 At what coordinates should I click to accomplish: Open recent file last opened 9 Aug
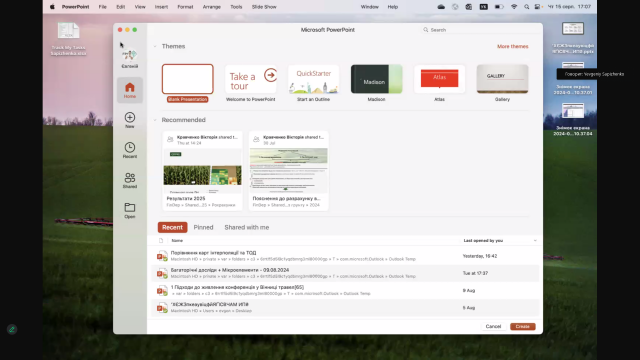345,290
